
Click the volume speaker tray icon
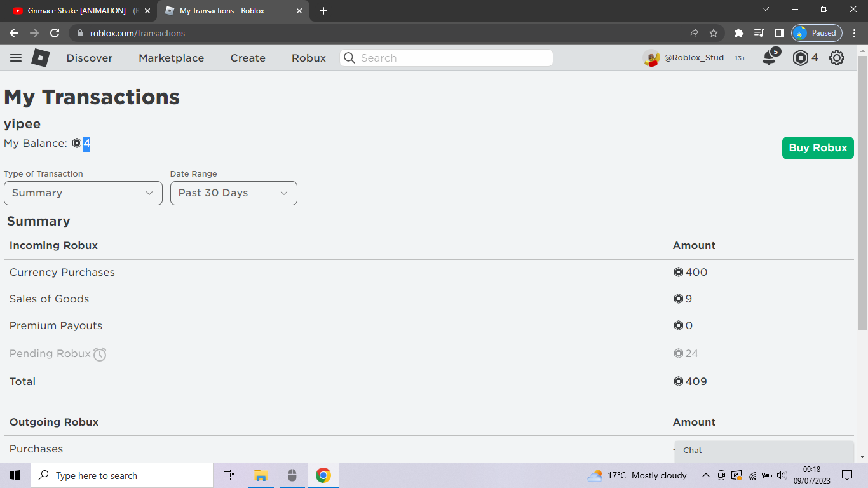coord(782,475)
